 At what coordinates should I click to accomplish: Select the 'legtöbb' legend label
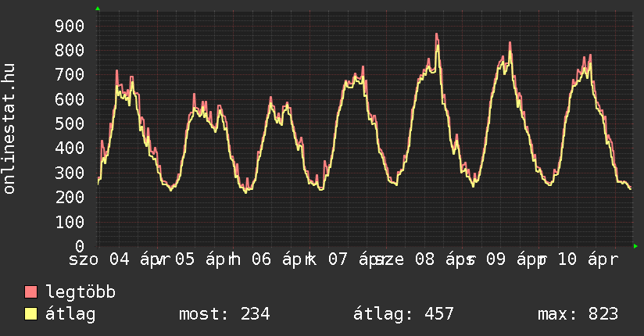pos(81,292)
